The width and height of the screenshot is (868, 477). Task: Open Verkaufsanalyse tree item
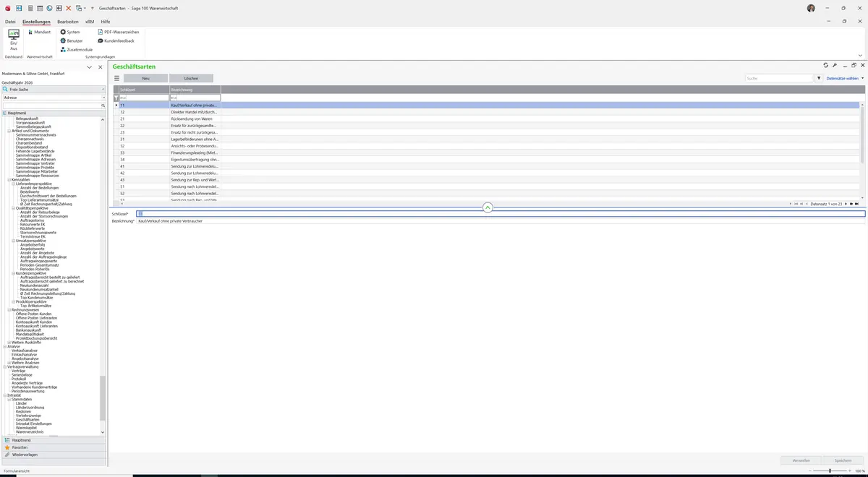click(25, 351)
